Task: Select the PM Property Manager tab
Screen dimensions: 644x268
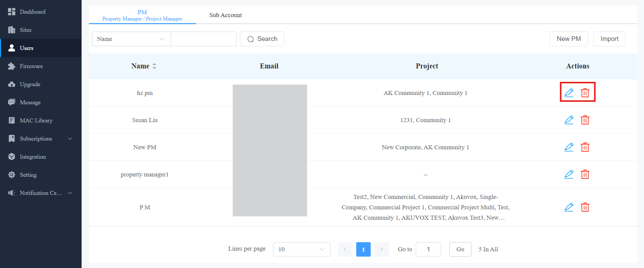Action: (x=142, y=15)
